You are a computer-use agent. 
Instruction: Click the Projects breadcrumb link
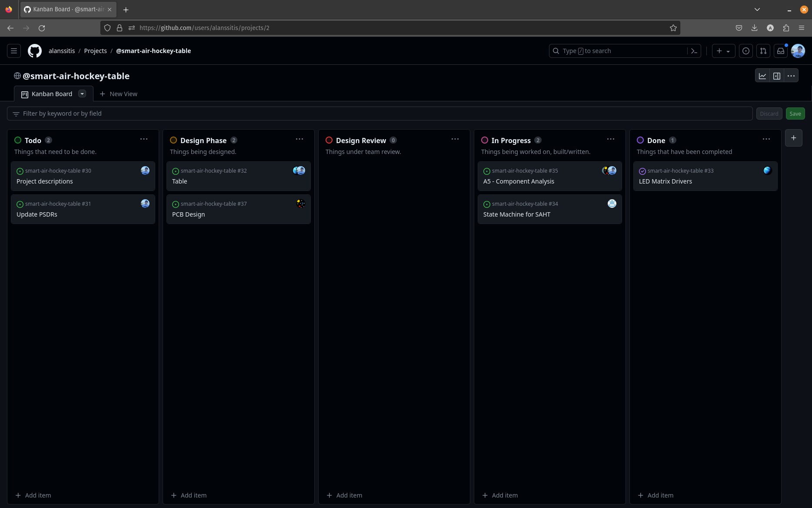pyautogui.click(x=95, y=51)
